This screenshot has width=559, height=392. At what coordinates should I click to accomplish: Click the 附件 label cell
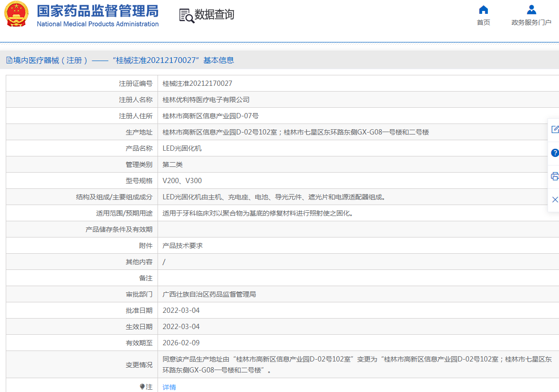click(x=82, y=246)
